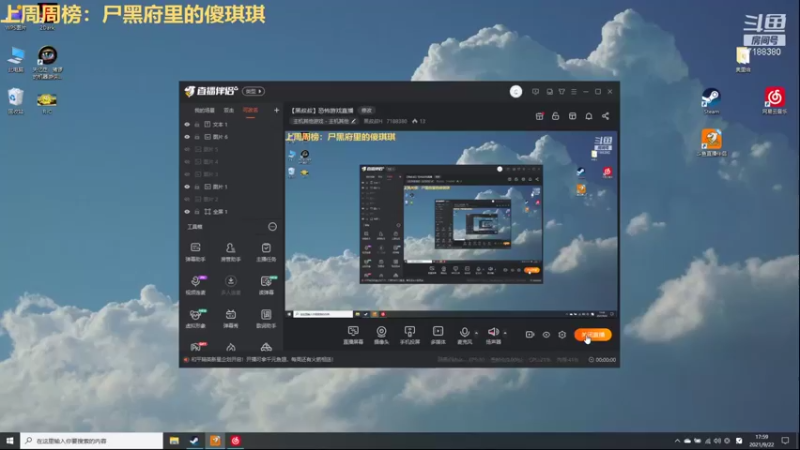Select the 文本 1 layer row
800x450 pixels.
231,124
